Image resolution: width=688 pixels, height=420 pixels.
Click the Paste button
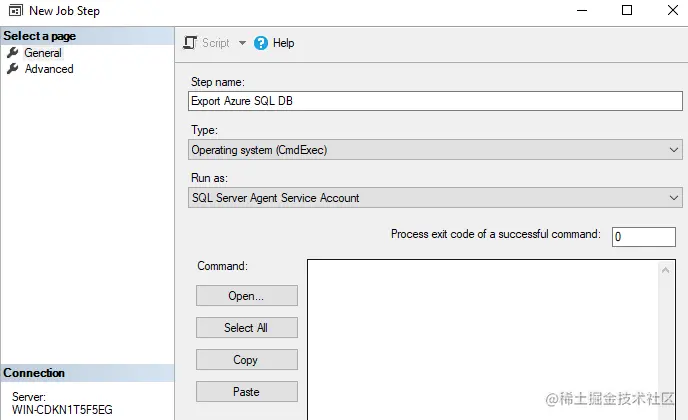click(x=247, y=391)
